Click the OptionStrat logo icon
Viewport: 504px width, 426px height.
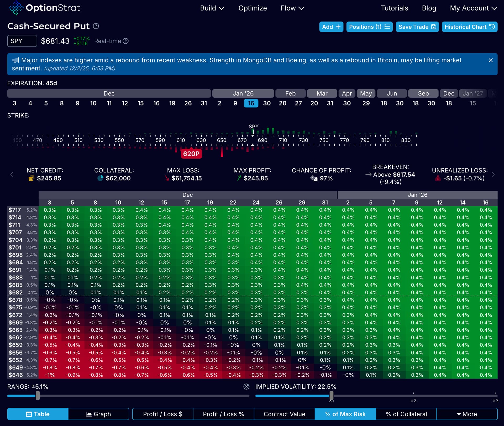[x=16, y=8]
